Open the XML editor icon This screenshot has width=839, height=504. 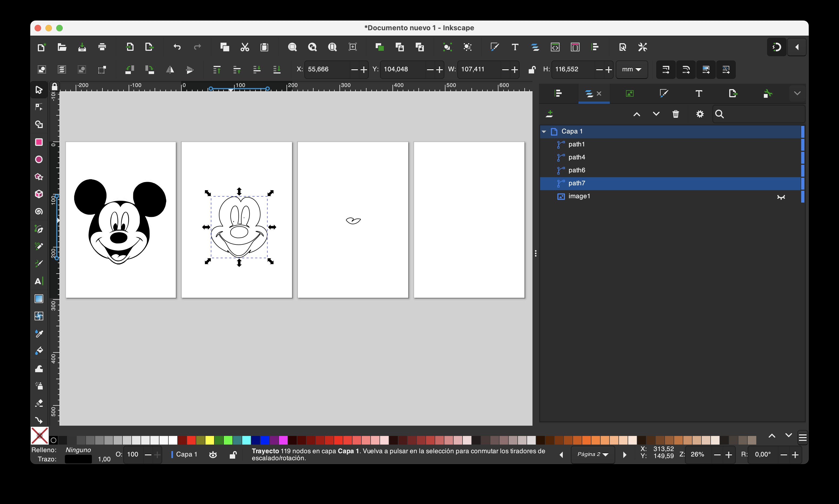[555, 47]
